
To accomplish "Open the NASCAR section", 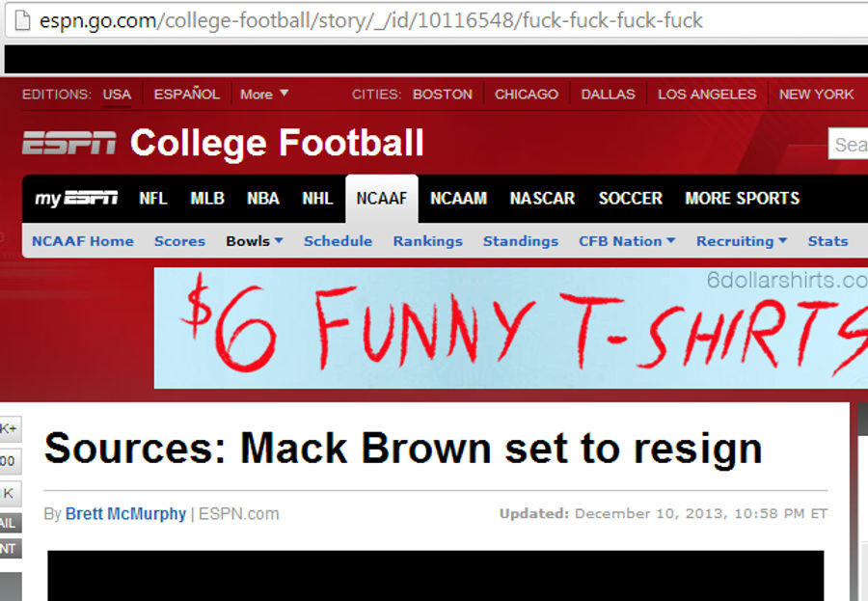I will click(x=542, y=199).
